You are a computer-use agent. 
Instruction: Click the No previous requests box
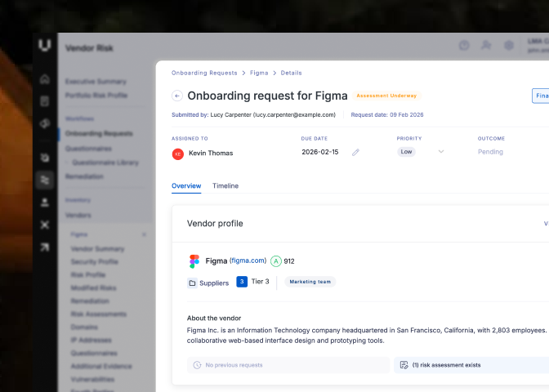[288, 365]
